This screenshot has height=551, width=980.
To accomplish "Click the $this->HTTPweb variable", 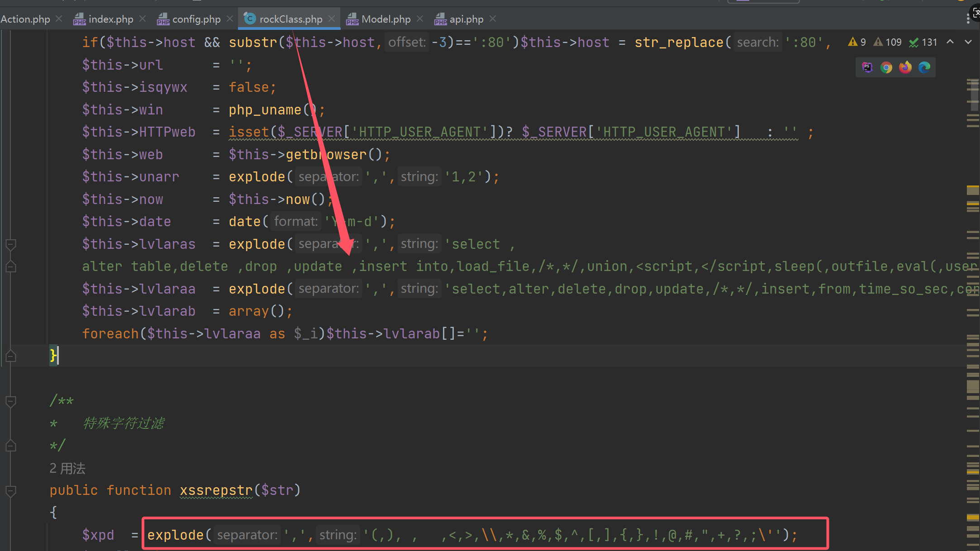I will tap(138, 132).
